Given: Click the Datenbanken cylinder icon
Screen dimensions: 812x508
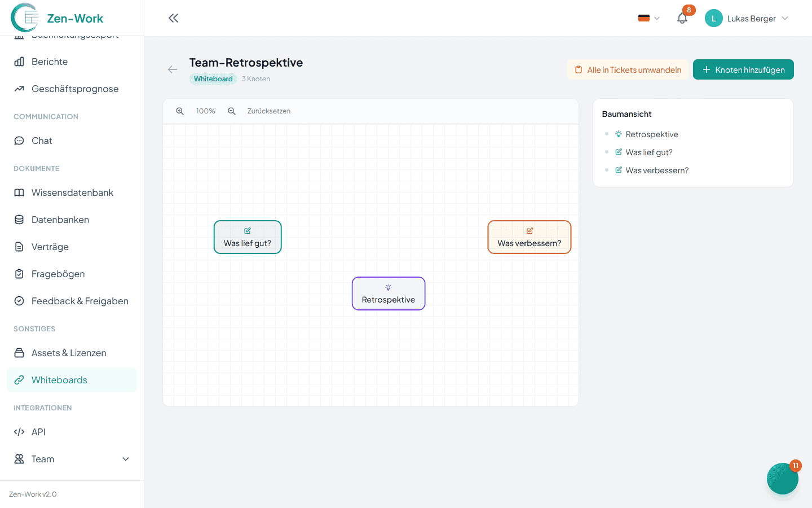Looking at the screenshot, I should pos(19,220).
